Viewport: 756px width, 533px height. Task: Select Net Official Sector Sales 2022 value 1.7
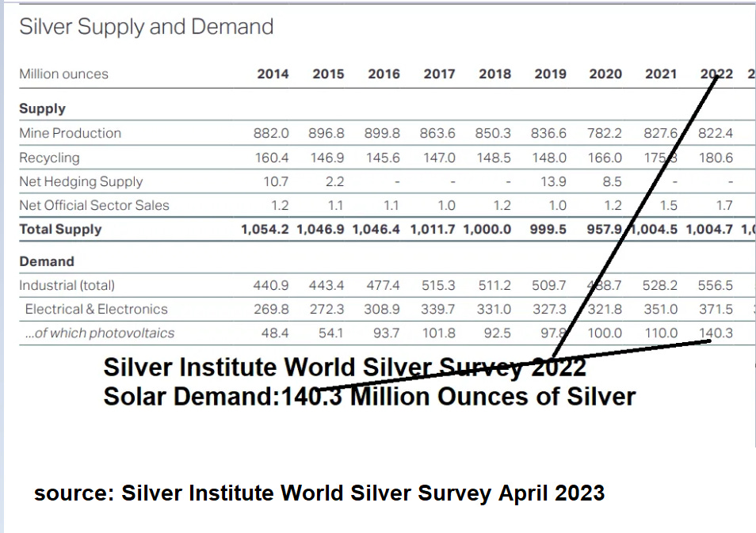point(724,206)
